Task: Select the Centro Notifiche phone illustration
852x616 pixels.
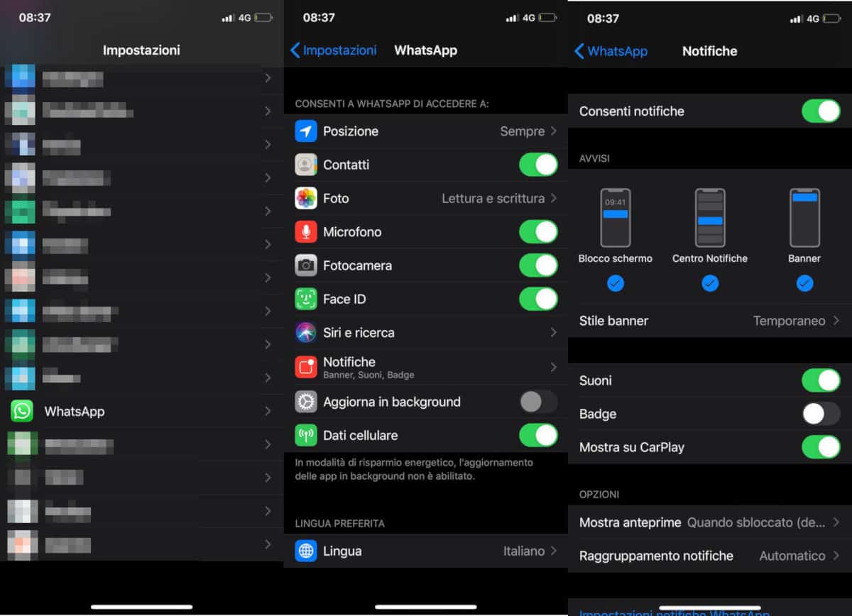Action: 710,217
